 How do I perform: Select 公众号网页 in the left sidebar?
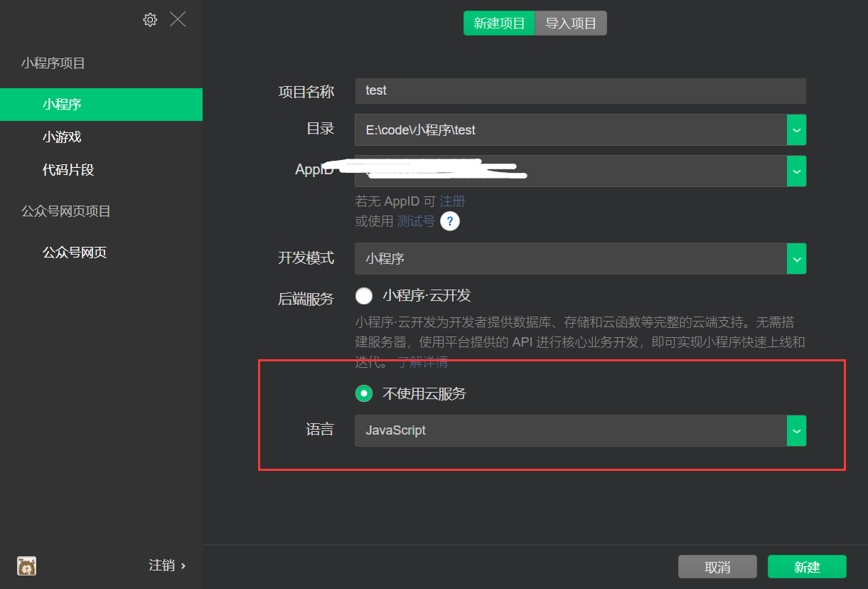[75, 253]
